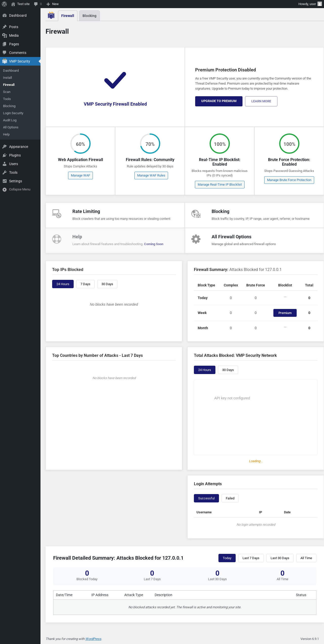Viewport: 324px width, 644px height.
Task: Open All Options submenu item
Action: (x=11, y=127)
